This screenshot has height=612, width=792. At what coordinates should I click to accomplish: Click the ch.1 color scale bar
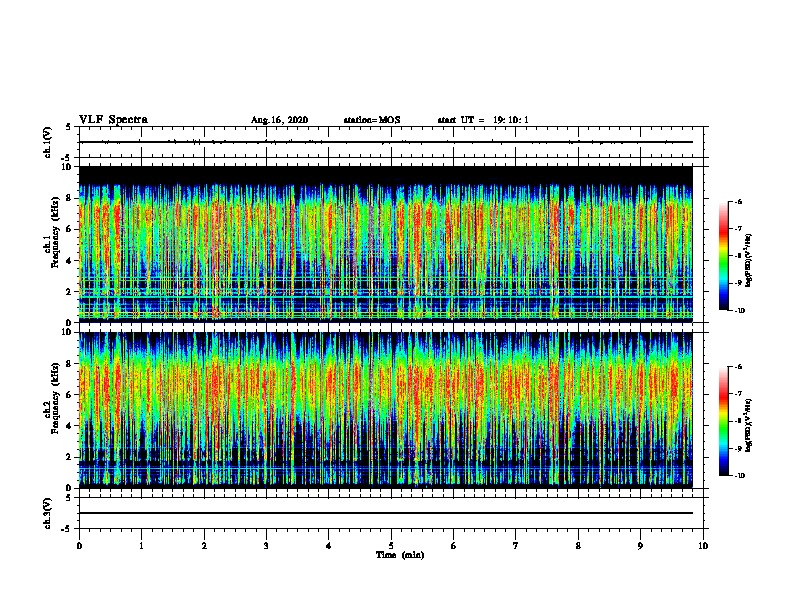(723, 256)
